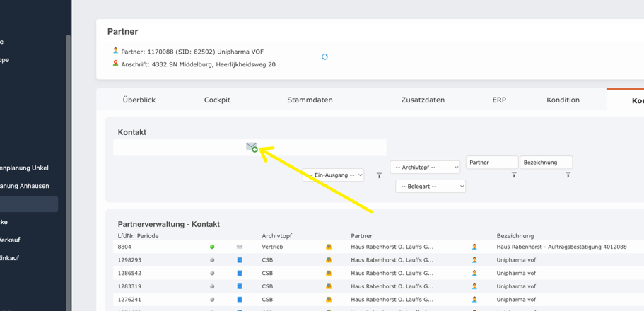This screenshot has width=644, height=311.
Task: Click the 'Partnerverwaltung - Kontakt' heading
Action: [x=169, y=224]
